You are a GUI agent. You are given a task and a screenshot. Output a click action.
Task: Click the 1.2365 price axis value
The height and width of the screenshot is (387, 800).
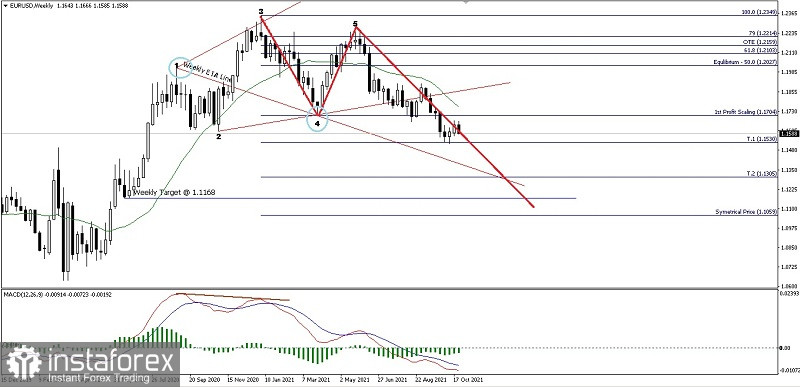click(x=788, y=13)
